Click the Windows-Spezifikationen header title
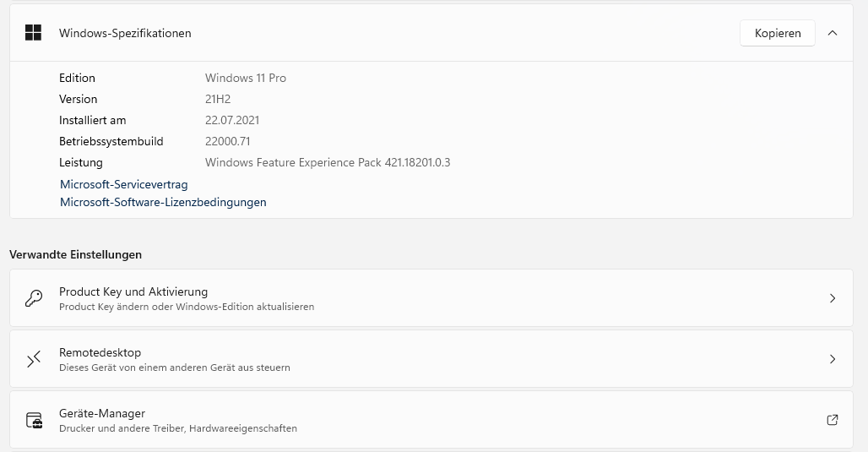Image resolution: width=868 pixels, height=452 pixels. coord(125,33)
